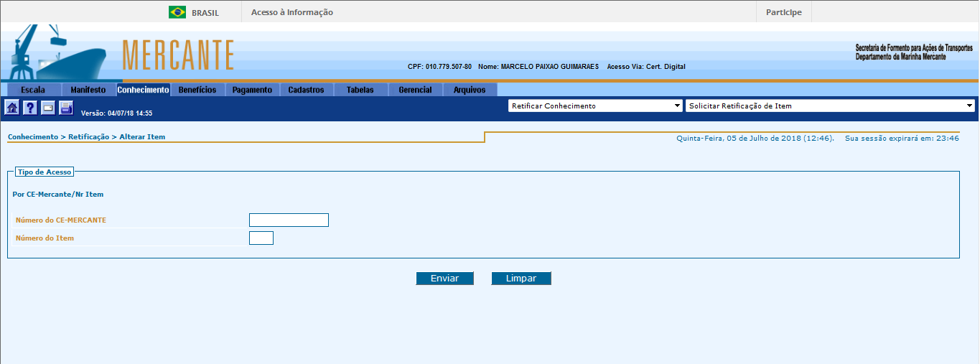Expand the Retificar Conhecimento dropdown

pos(595,106)
